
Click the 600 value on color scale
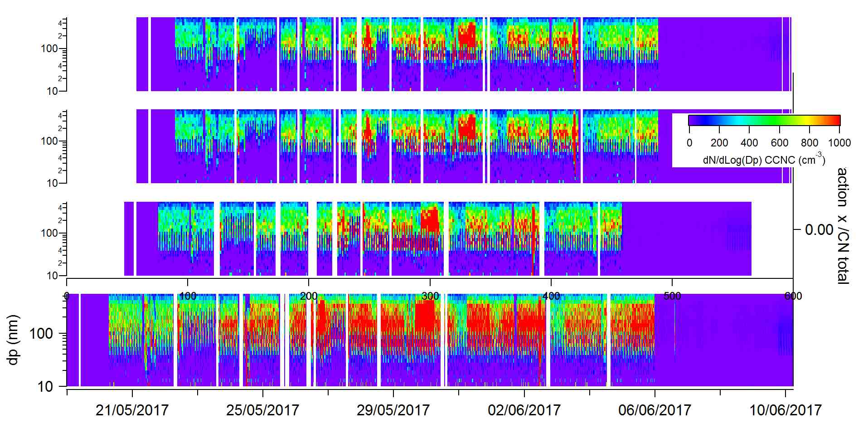780,143
